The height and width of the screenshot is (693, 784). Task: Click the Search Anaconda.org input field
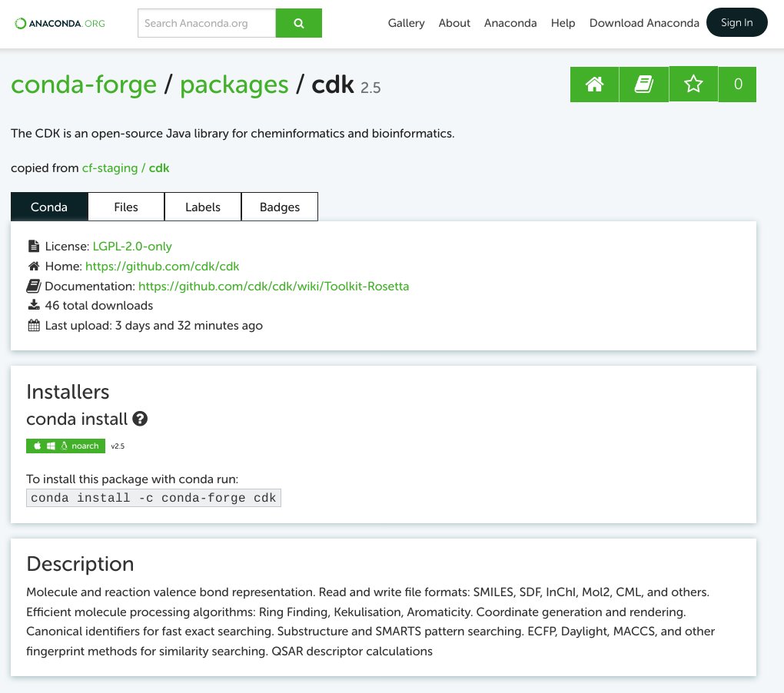coord(207,23)
